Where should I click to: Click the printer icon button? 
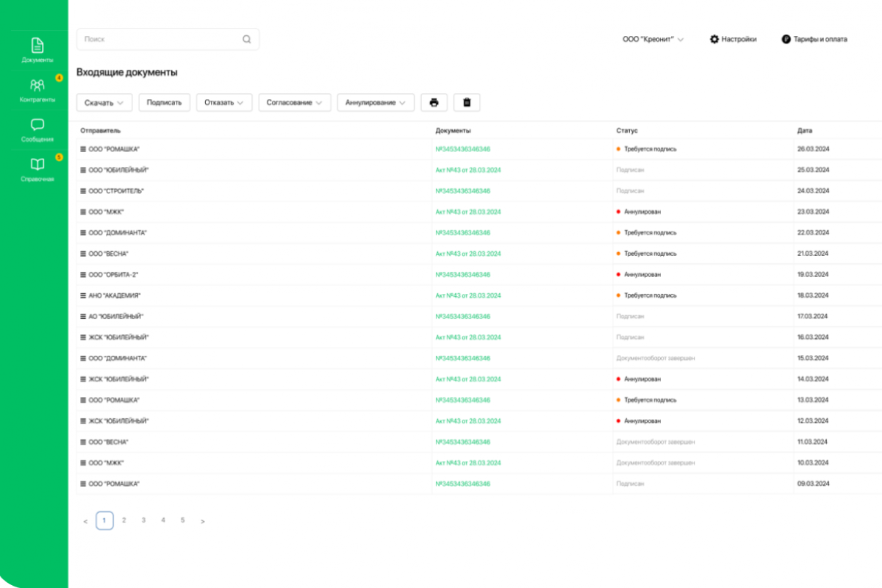pyautogui.click(x=434, y=103)
